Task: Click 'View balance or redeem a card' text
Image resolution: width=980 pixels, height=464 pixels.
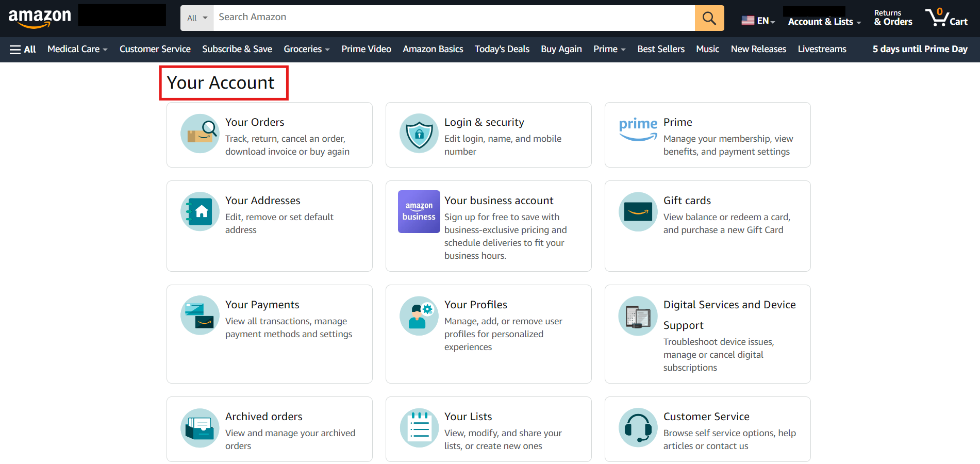Action: [x=727, y=224]
